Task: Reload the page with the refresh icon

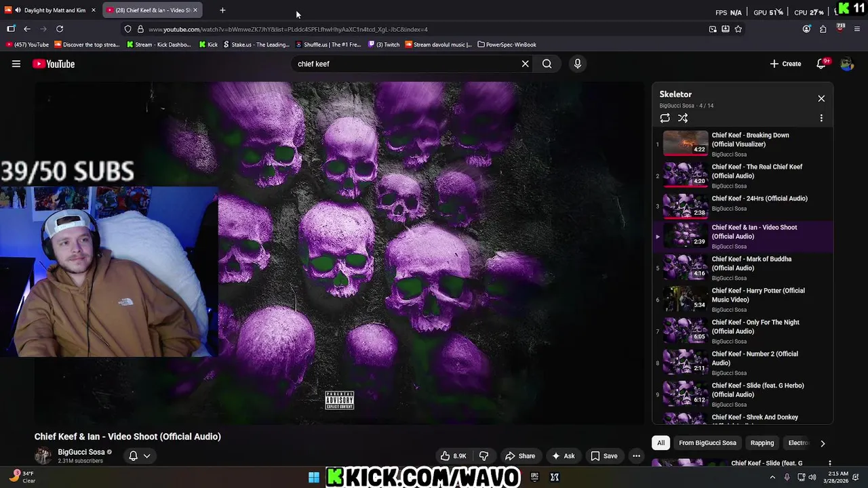Action: (60, 29)
